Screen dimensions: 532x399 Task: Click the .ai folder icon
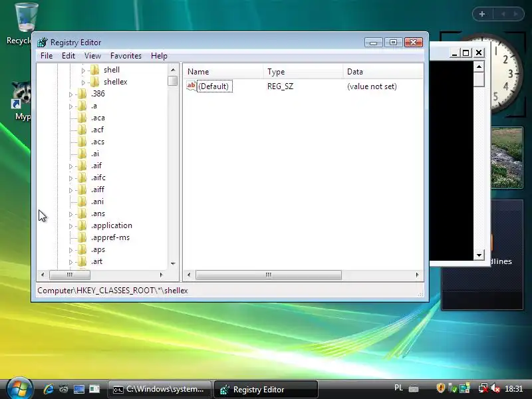[82, 154]
